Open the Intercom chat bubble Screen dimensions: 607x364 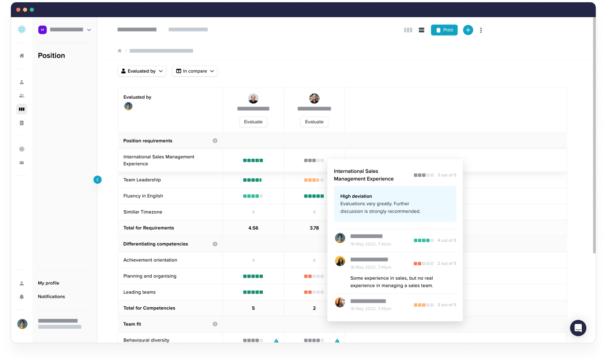[x=578, y=328]
